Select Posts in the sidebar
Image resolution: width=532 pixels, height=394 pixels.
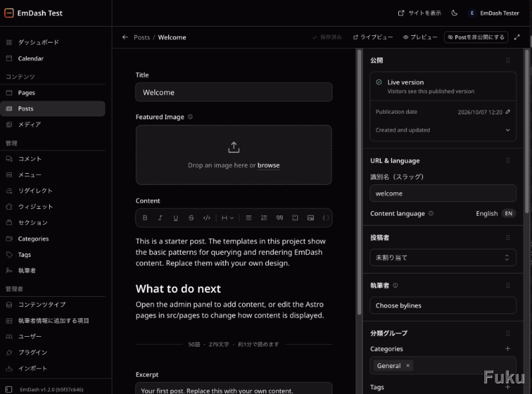click(x=53, y=108)
